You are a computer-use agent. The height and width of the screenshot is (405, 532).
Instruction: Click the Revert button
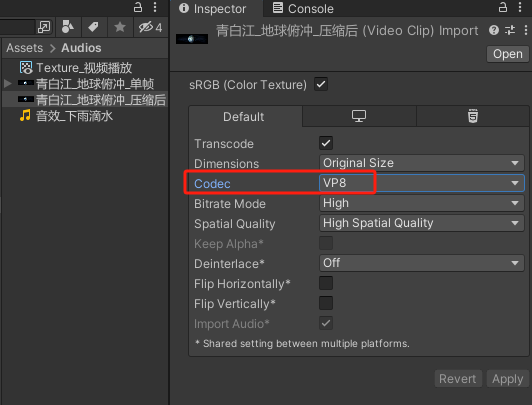(x=458, y=379)
